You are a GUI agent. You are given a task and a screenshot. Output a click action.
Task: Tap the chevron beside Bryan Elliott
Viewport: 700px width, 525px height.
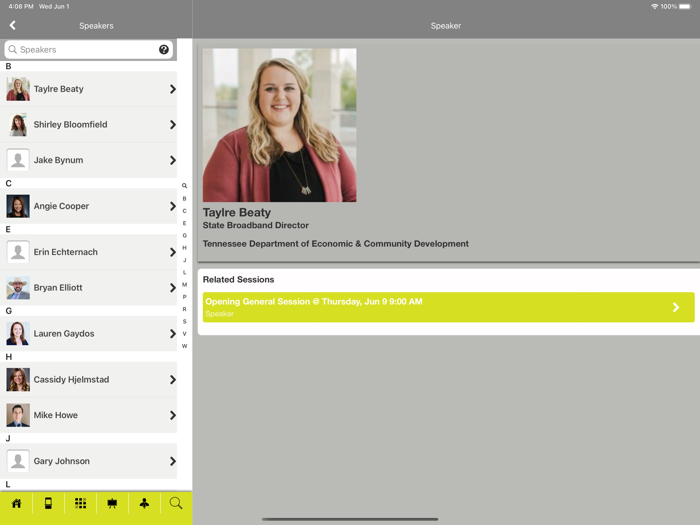click(173, 288)
